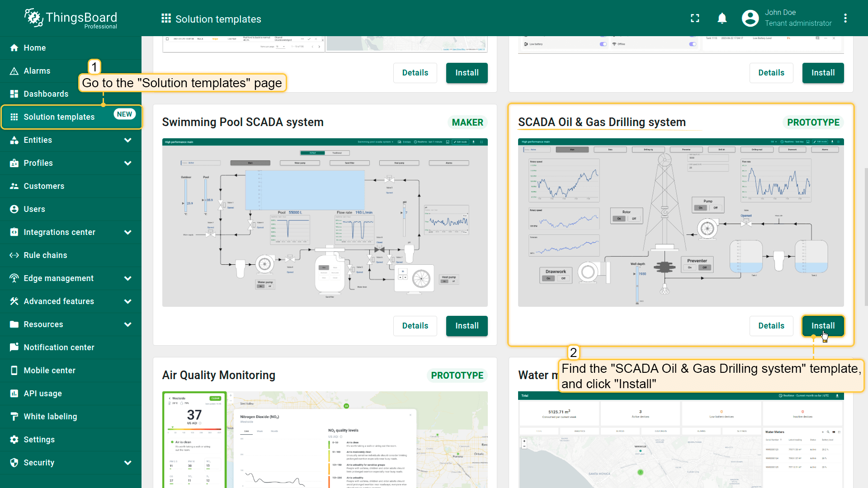
Task: Click the Solution templates grid icon in header
Action: click(166, 19)
